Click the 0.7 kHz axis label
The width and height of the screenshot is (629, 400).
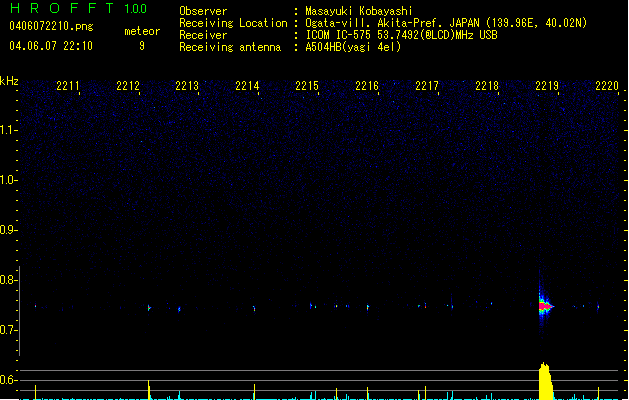[x=8, y=330]
